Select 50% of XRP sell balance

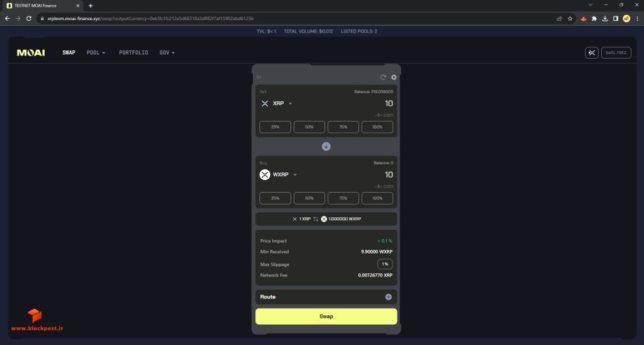(309, 127)
